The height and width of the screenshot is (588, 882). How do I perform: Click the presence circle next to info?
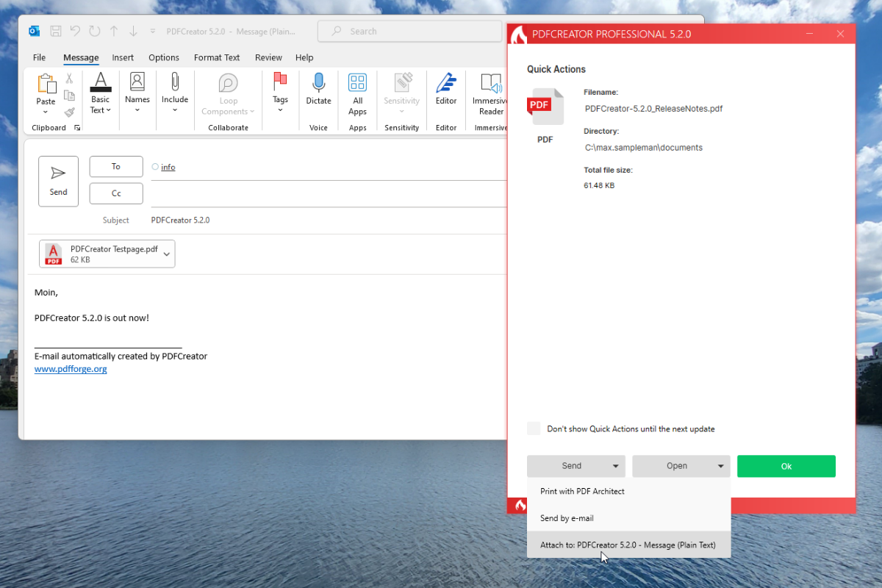click(154, 167)
